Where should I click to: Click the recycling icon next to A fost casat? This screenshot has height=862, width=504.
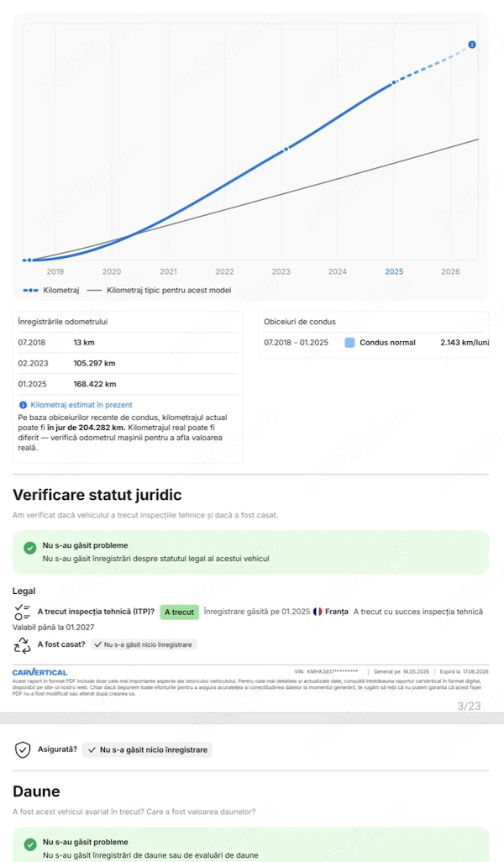tap(23, 645)
